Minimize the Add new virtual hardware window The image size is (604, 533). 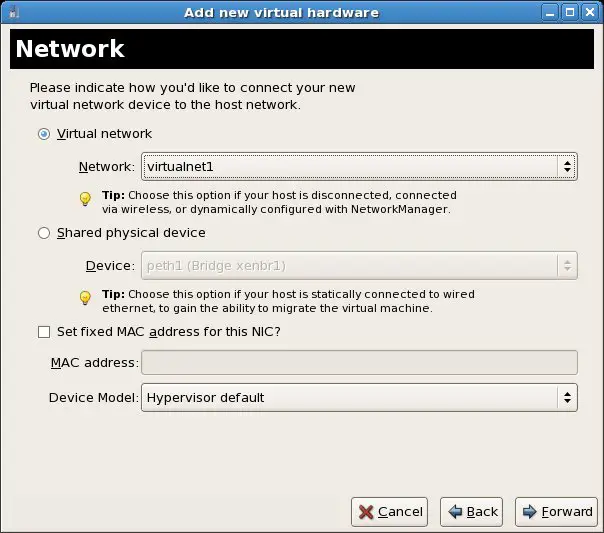[550, 12]
